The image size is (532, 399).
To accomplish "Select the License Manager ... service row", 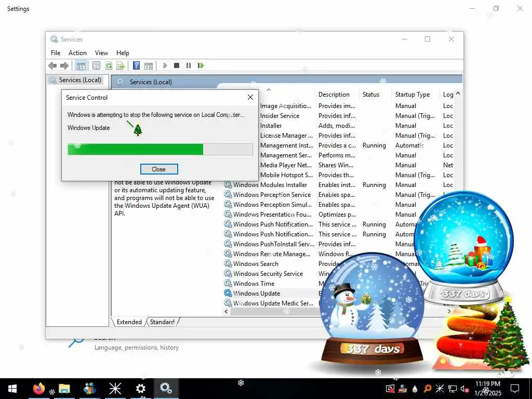I will tap(356, 136).
